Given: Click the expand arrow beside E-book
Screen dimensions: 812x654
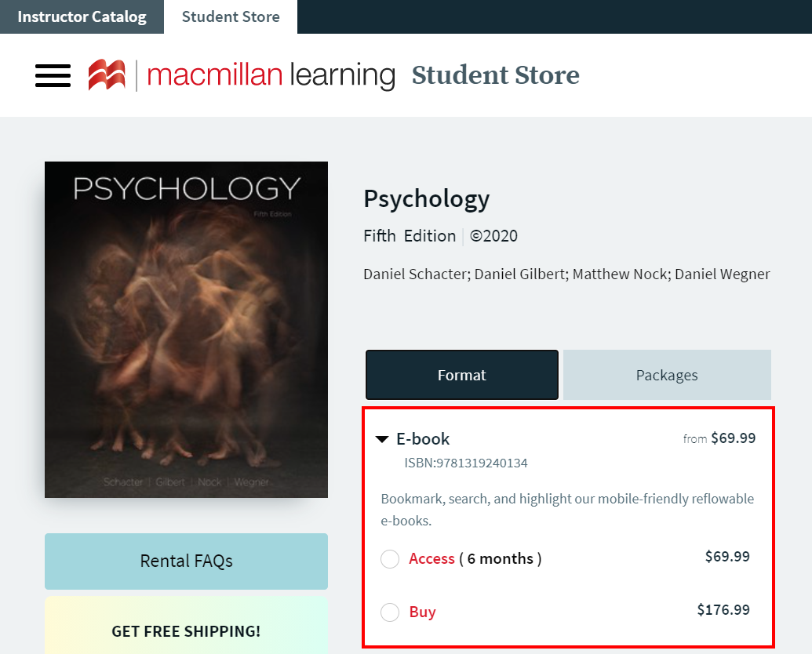Looking at the screenshot, I should coord(382,439).
